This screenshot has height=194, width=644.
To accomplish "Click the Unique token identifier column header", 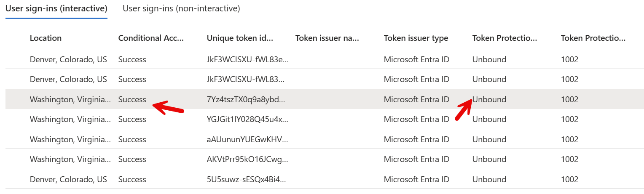I will click(x=240, y=38).
